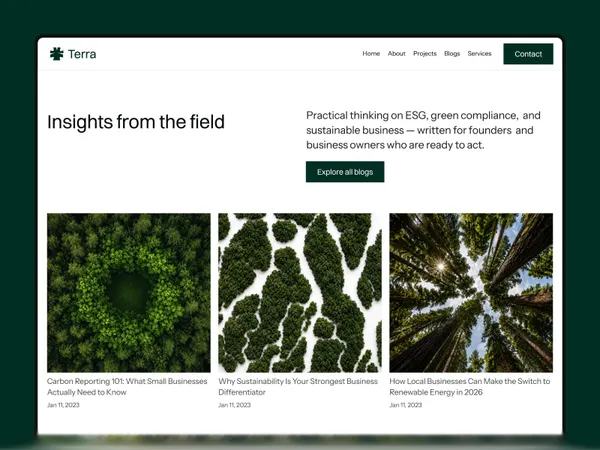
Task: Open the tree patches on white thumbnail
Action: click(x=300, y=293)
